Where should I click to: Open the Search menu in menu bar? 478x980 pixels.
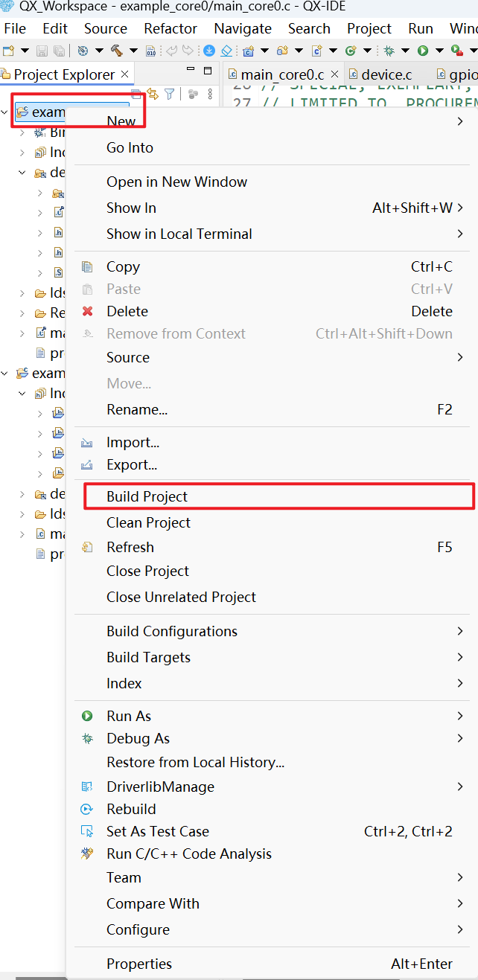pos(309,28)
